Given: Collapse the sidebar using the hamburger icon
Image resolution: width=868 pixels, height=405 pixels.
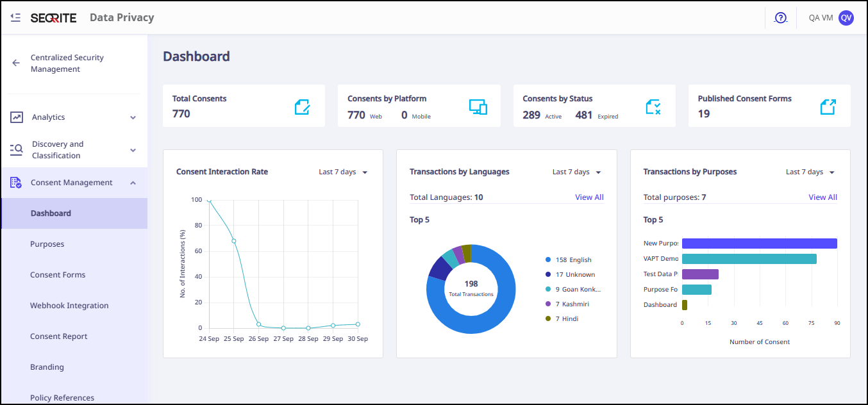Looking at the screenshot, I should click(x=15, y=18).
